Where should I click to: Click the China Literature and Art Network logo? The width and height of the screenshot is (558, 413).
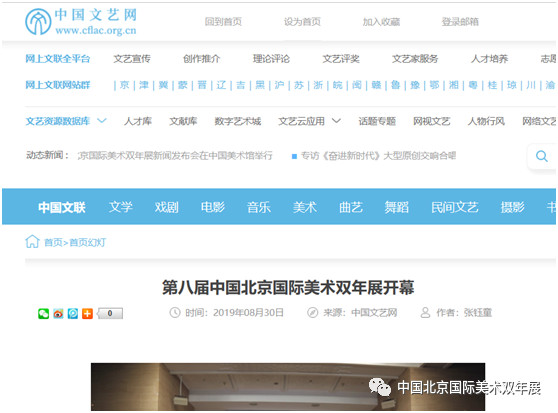coord(81,22)
